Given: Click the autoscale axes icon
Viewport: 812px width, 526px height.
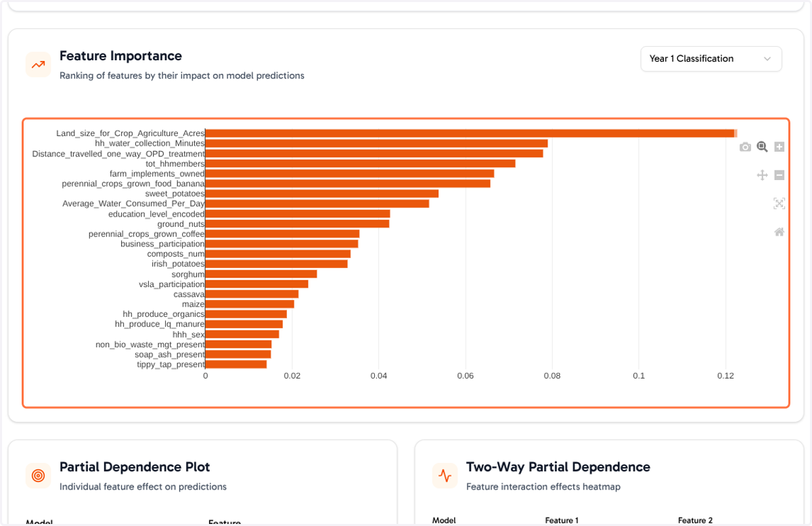Looking at the screenshot, I should pyautogui.click(x=779, y=204).
